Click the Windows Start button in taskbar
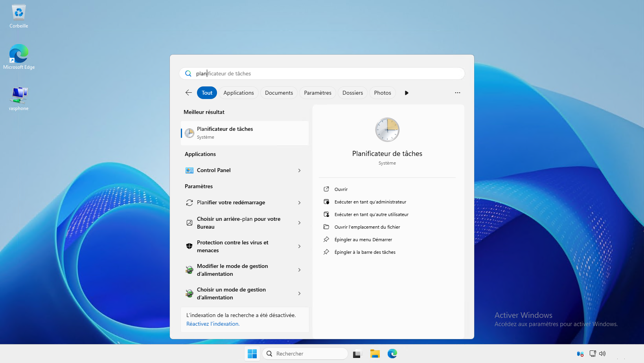 252,354
